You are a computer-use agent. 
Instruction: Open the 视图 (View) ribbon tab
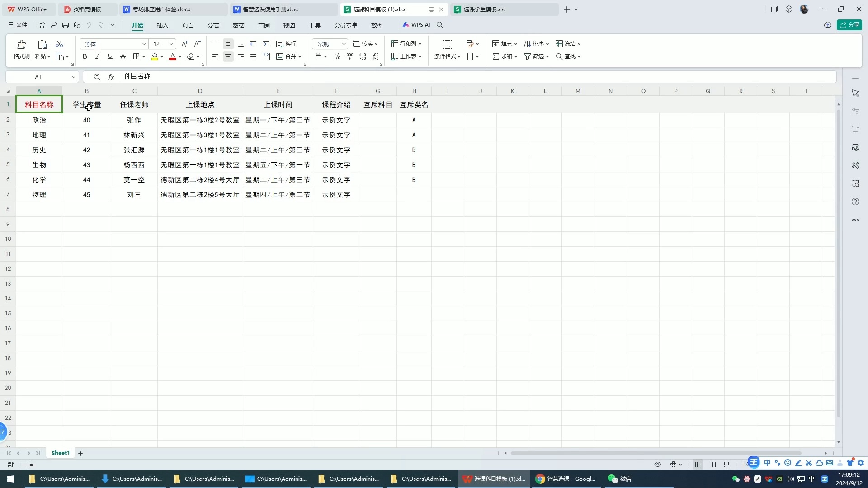(289, 24)
